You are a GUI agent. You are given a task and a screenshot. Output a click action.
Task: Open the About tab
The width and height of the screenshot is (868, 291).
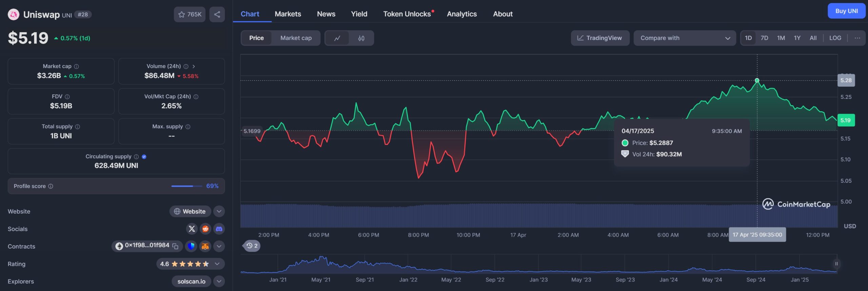(x=503, y=14)
